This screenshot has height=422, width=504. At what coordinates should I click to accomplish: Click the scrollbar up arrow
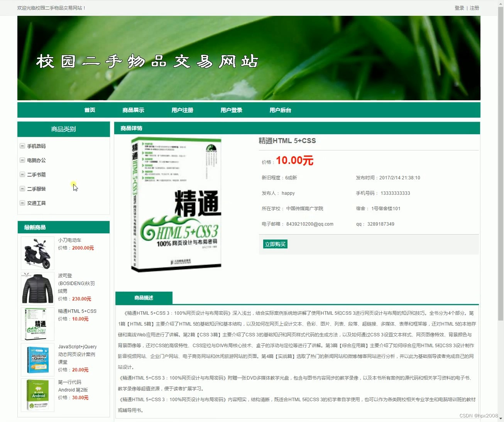point(501,3)
